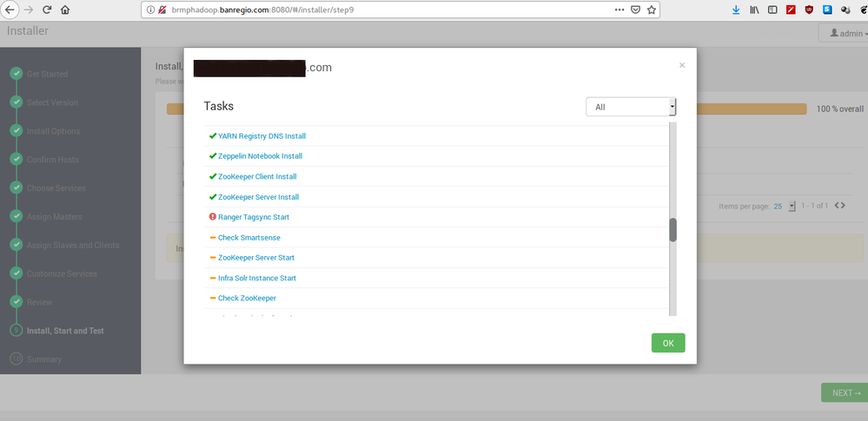This screenshot has height=421, width=868.
Task: Click the blue S extension icon
Action: point(827,10)
